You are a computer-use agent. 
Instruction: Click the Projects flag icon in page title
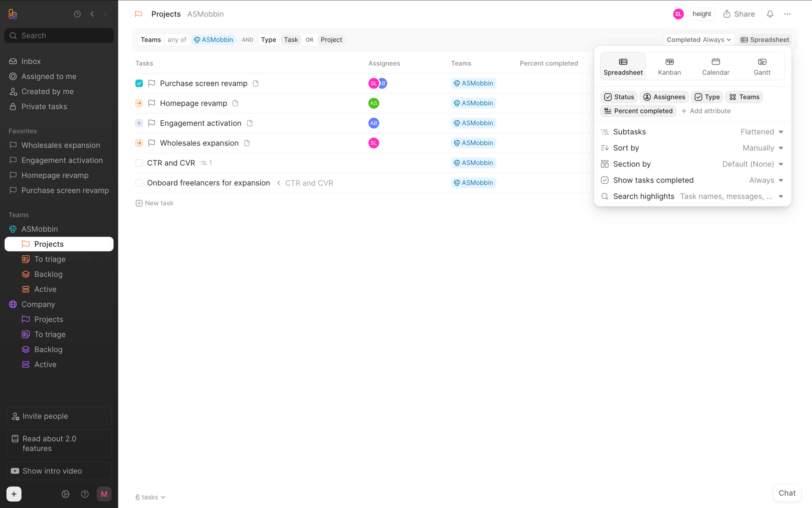pos(138,14)
